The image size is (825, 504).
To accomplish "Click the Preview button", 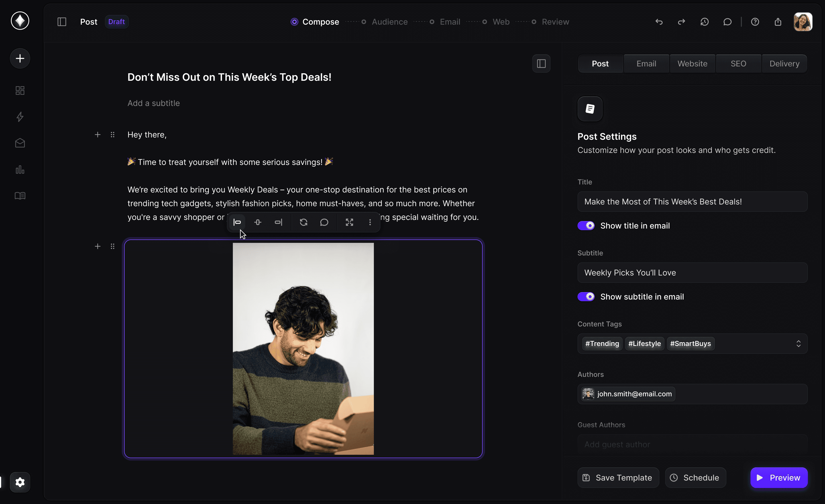I will pyautogui.click(x=779, y=478).
